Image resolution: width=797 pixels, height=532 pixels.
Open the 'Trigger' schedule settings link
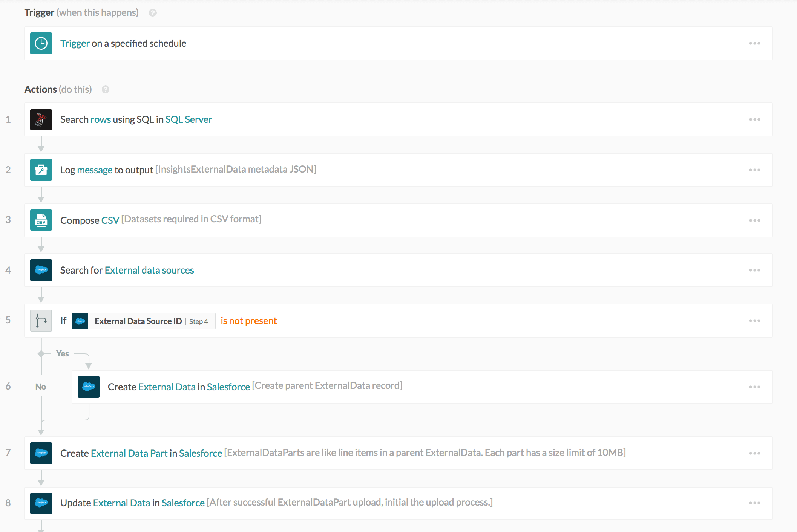tap(75, 43)
